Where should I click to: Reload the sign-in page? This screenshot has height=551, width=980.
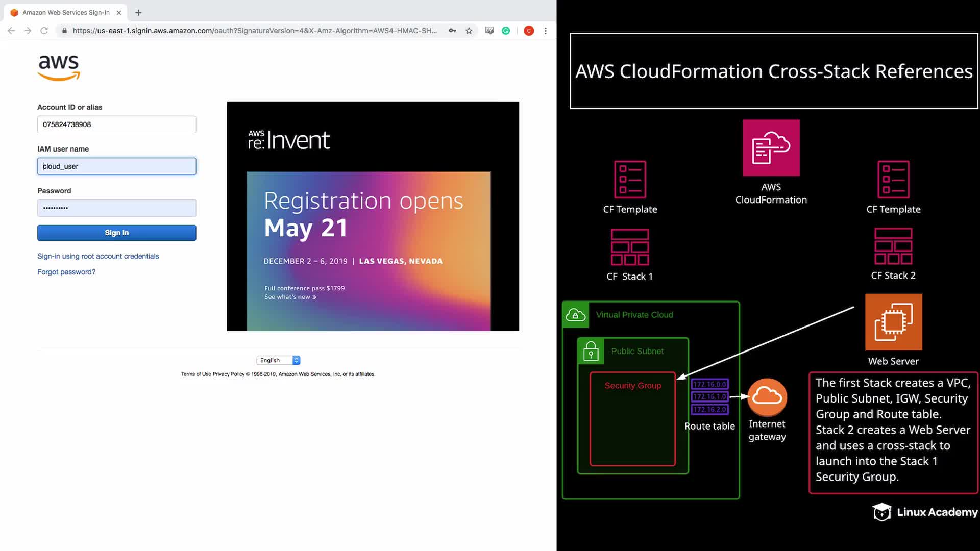pos(44,31)
